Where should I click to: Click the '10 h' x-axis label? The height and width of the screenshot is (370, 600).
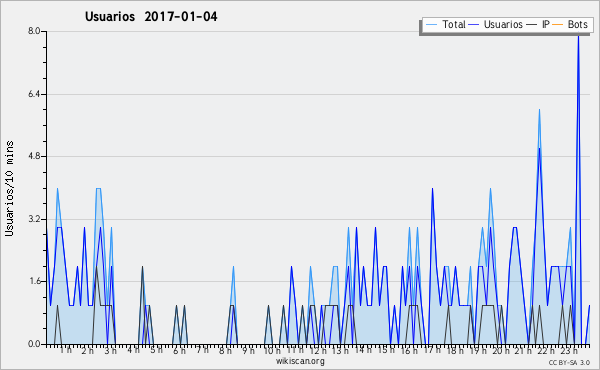tap(272, 350)
